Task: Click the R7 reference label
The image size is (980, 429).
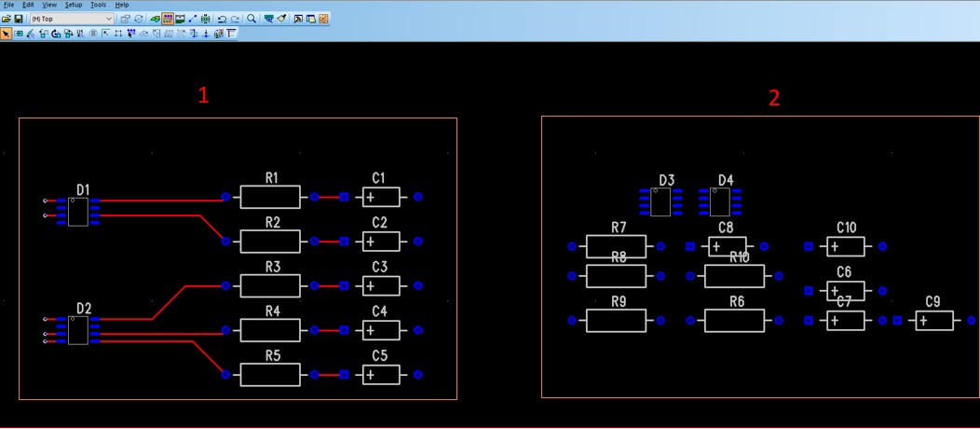Action: [x=619, y=228]
